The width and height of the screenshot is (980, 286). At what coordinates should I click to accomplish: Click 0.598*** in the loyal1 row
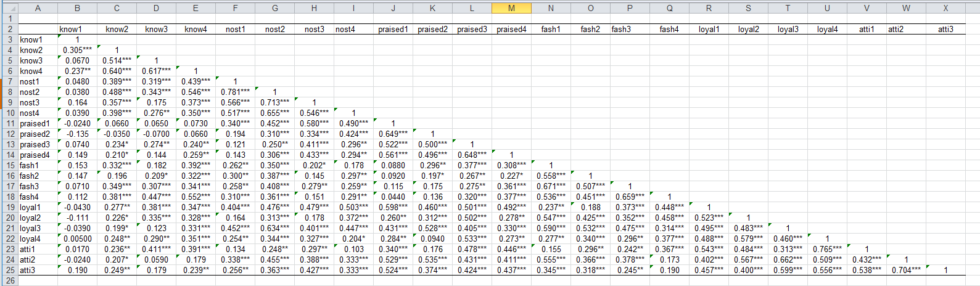click(393, 207)
